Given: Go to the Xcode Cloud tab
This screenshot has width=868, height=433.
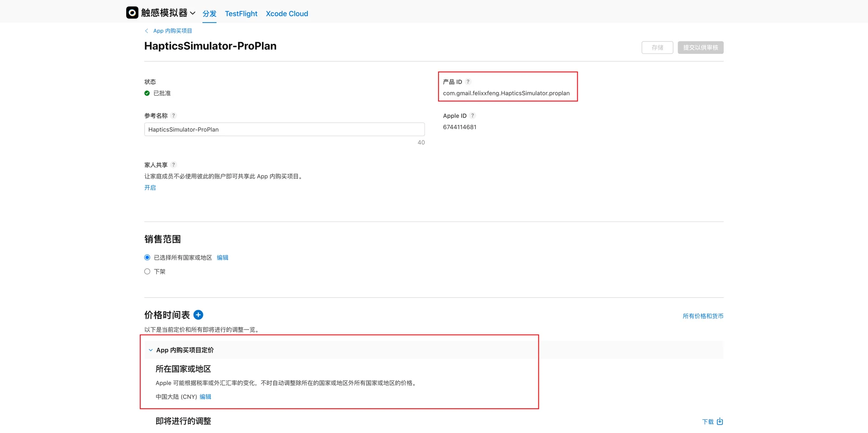Looking at the screenshot, I should 287,14.
